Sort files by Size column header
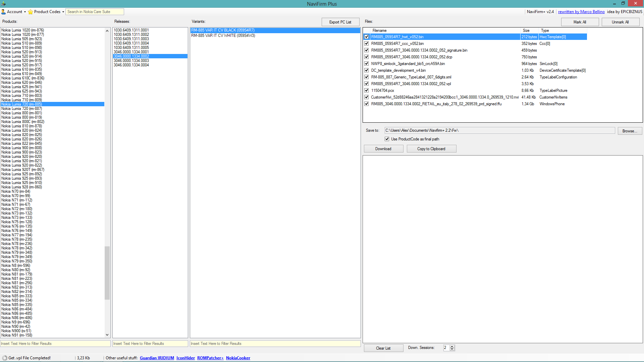Viewport: 644px width, 362px height. click(x=530, y=31)
